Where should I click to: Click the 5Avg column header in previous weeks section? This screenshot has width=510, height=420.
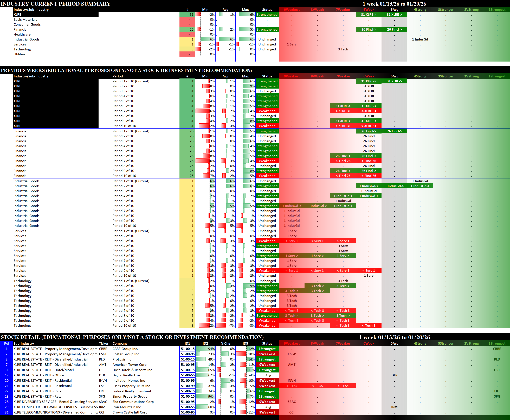point(394,76)
